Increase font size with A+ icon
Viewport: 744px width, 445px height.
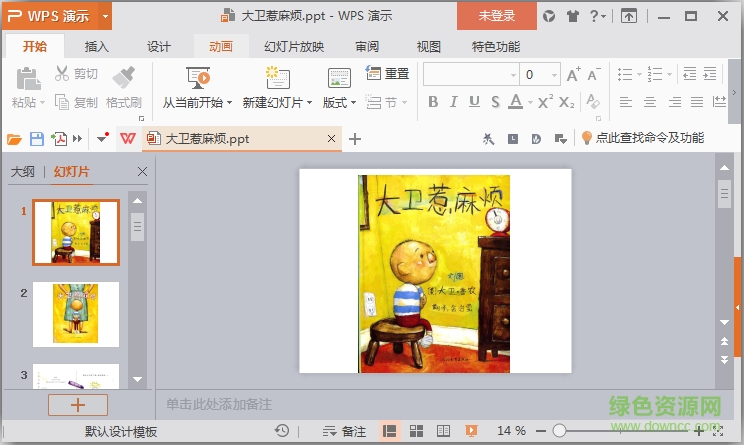click(x=573, y=75)
